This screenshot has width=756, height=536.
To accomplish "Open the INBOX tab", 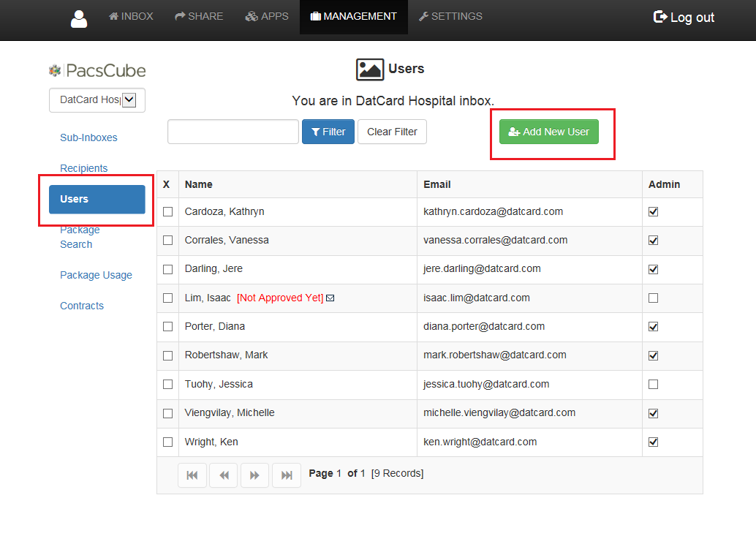I will [x=131, y=17].
